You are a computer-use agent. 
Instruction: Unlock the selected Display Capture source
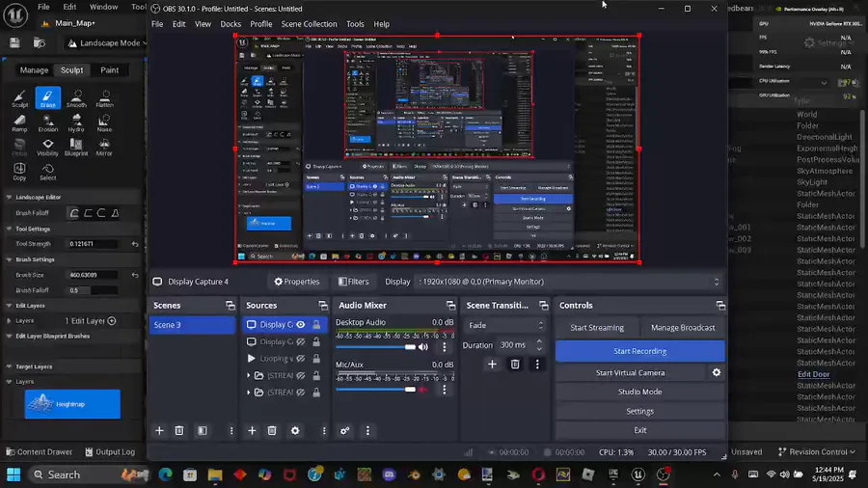(316, 325)
